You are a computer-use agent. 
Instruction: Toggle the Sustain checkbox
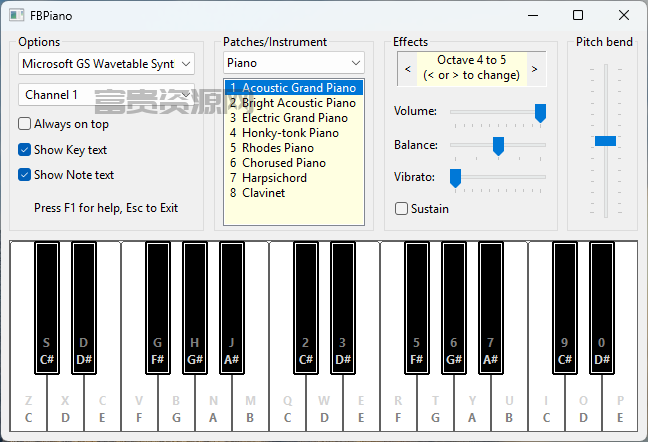(401, 209)
